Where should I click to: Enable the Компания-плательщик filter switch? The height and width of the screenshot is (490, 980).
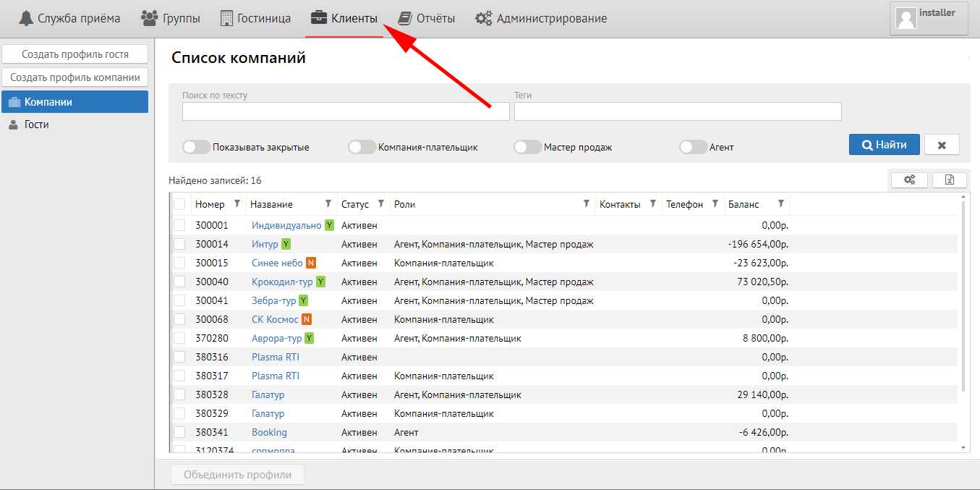362,147
